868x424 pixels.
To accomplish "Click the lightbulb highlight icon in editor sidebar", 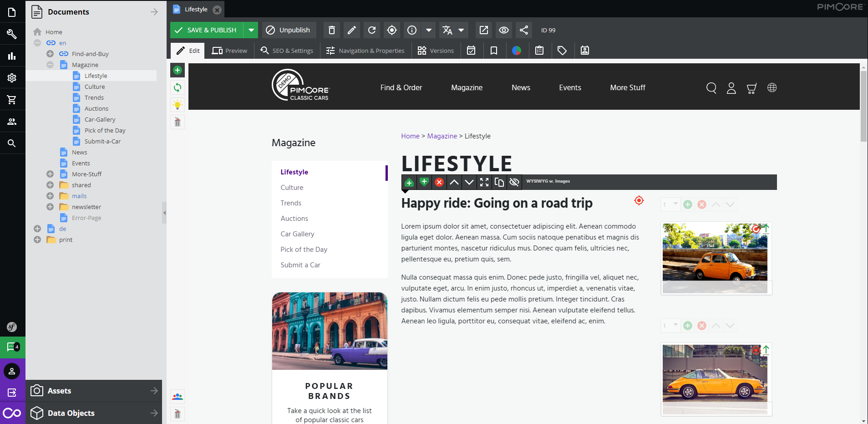I will coord(178,105).
